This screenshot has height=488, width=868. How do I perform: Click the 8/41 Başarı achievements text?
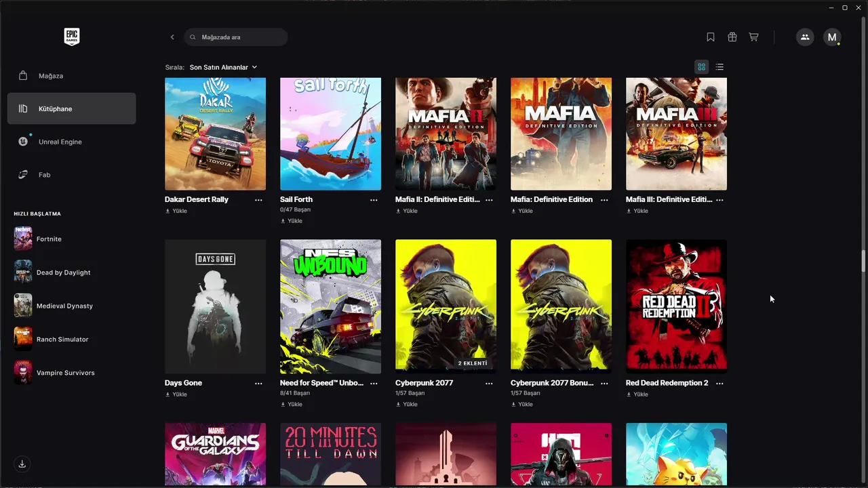pos(295,393)
